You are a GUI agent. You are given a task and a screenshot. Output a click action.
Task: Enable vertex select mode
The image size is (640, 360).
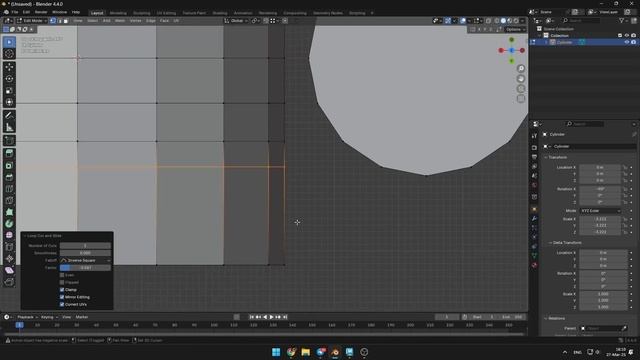click(x=53, y=21)
